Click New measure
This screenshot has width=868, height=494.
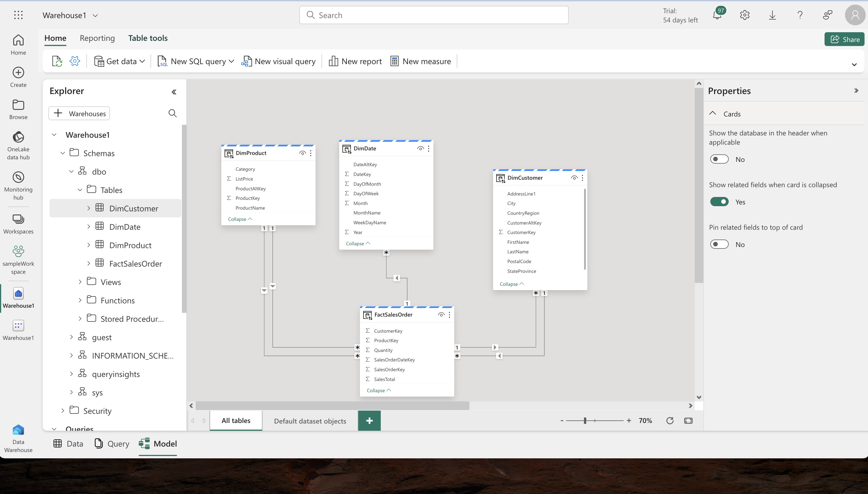[421, 62]
